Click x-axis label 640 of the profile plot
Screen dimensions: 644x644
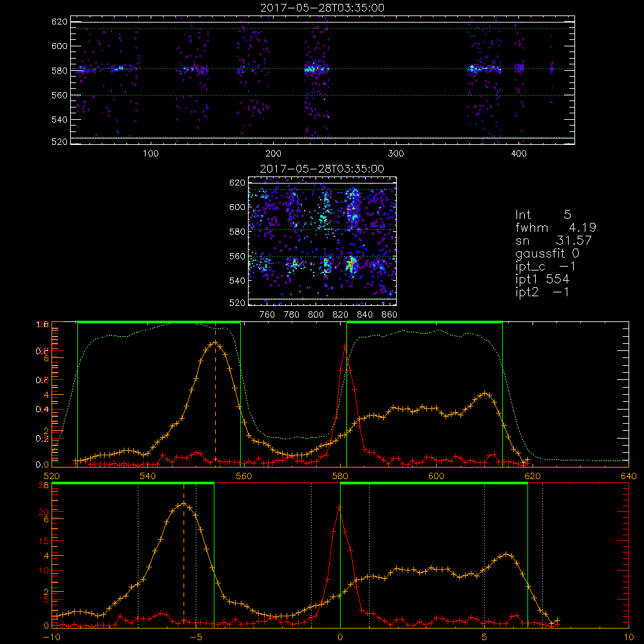click(x=629, y=477)
